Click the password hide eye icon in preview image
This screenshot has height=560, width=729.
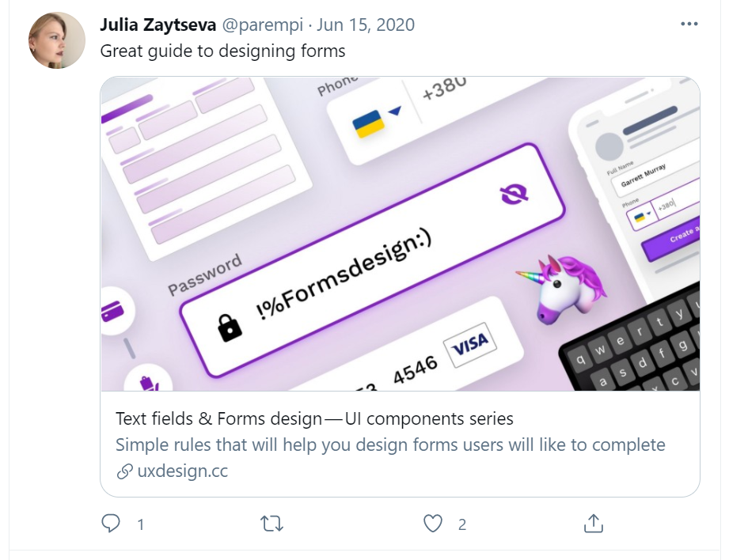tap(514, 193)
